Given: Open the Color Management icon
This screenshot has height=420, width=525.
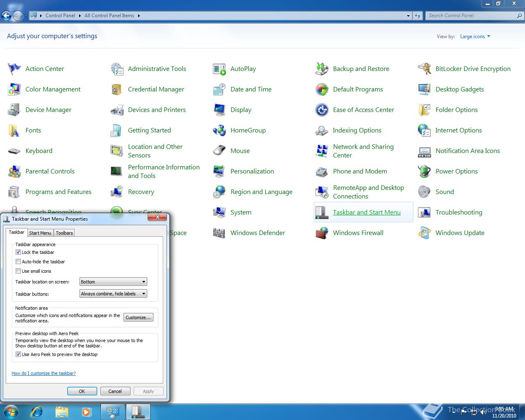Looking at the screenshot, I should pyautogui.click(x=14, y=89).
